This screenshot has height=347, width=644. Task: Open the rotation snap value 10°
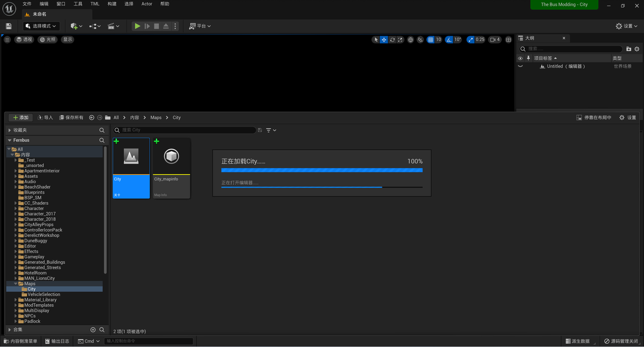click(x=458, y=40)
